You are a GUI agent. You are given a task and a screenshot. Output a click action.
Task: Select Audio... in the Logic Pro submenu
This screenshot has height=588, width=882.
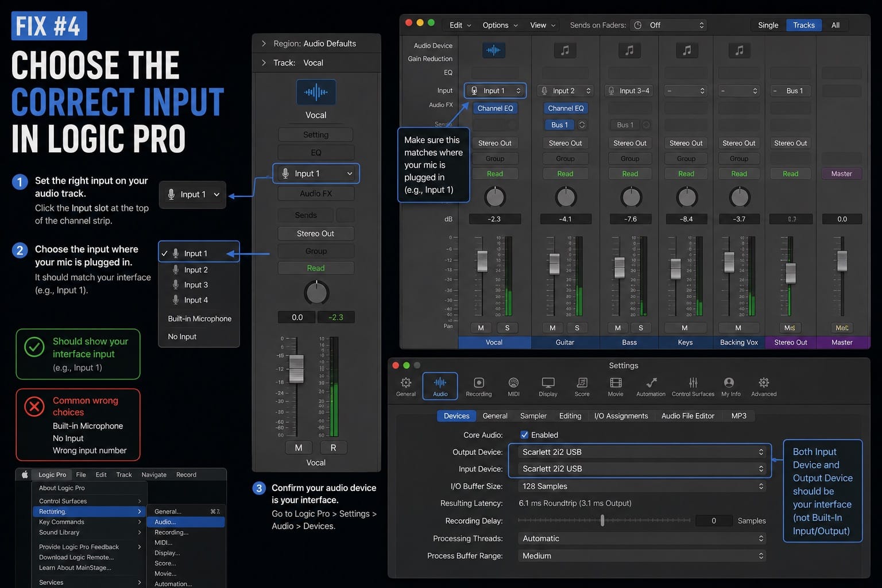coord(186,522)
